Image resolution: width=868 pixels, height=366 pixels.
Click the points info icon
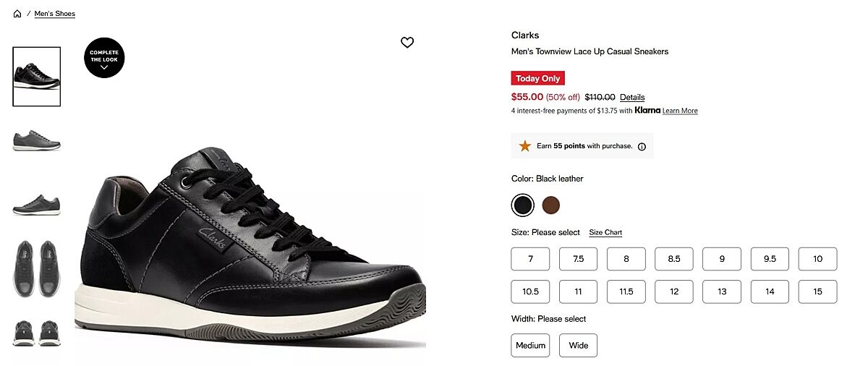(642, 146)
